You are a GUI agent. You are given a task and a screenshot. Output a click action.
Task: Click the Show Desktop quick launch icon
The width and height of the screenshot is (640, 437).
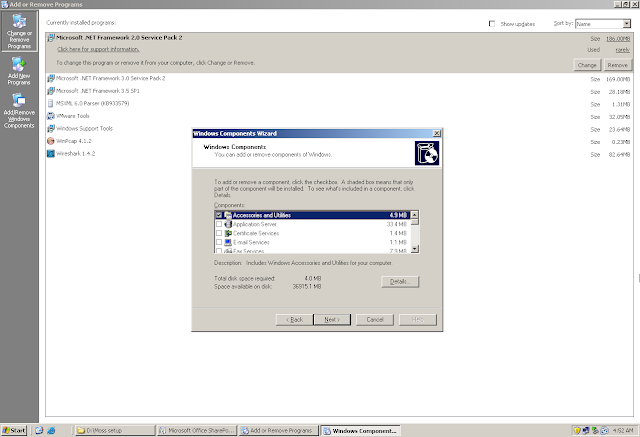39,430
